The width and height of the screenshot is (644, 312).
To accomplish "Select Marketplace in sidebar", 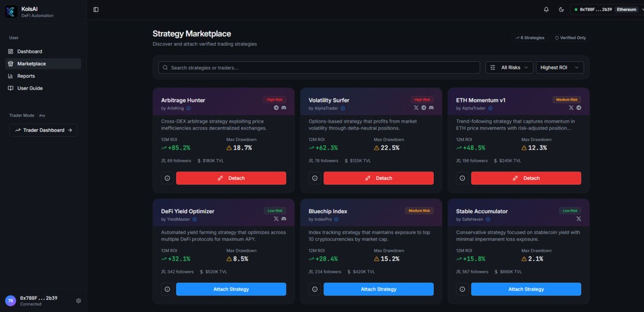I will coord(43,64).
